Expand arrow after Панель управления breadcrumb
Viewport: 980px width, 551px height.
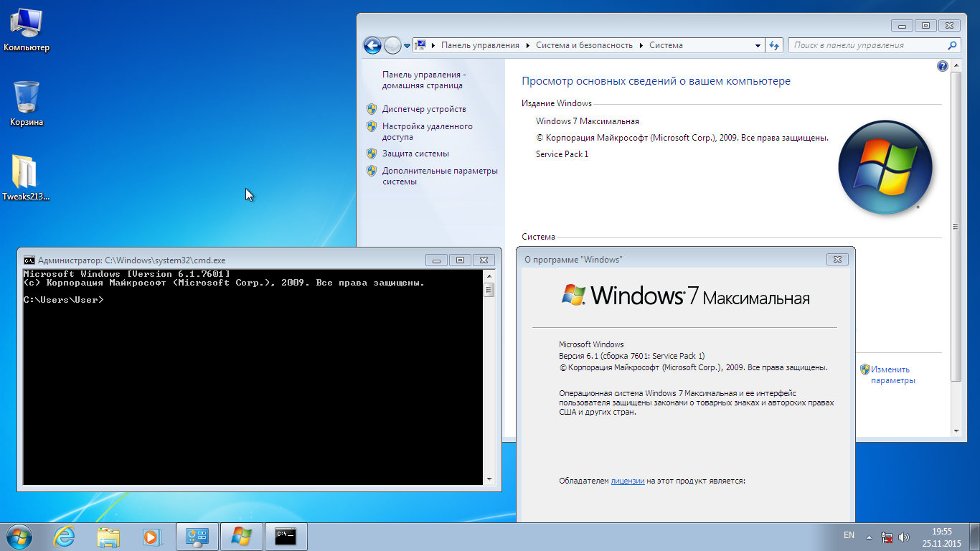pyautogui.click(x=528, y=45)
